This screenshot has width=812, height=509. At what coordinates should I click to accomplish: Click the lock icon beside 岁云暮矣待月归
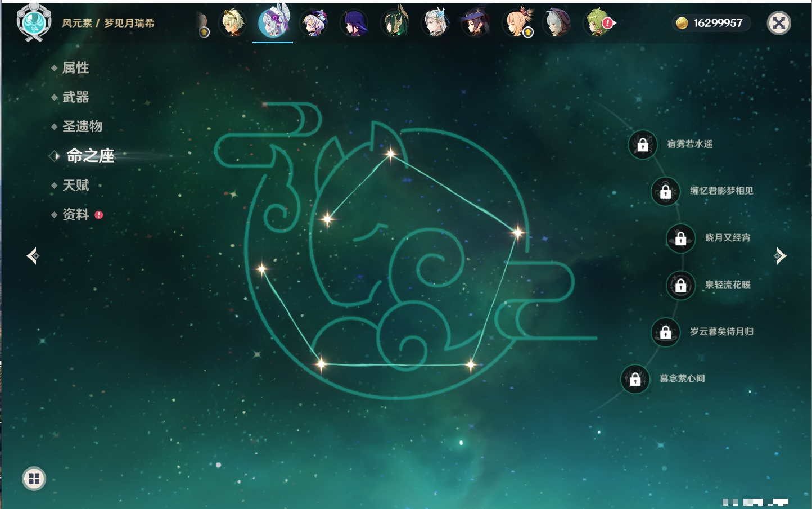click(666, 332)
